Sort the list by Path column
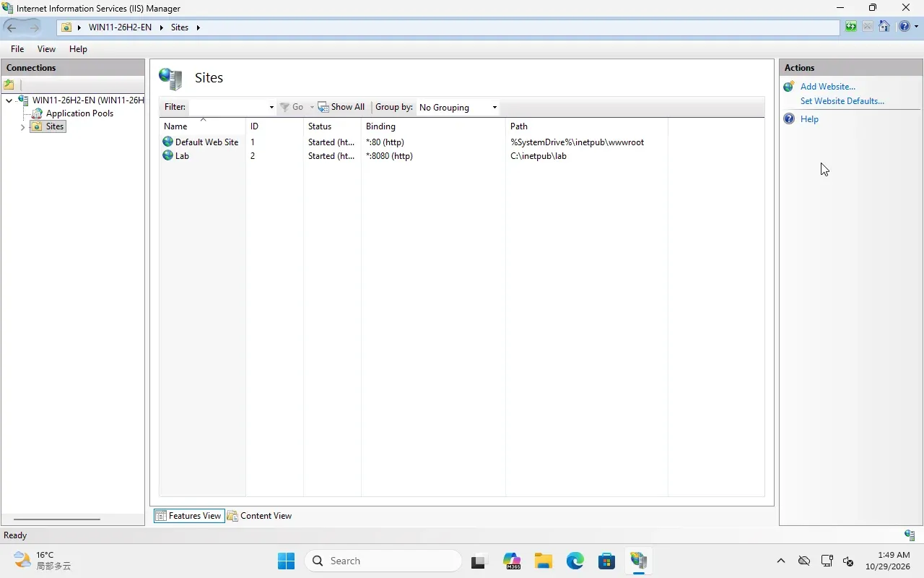Image resolution: width=924 pixels, height=578 pixels. point(587,126)
